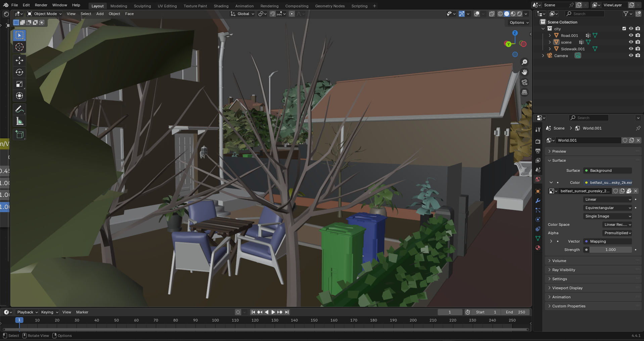Hide scene object with eye icon

pyautogui.click(x=631, y=42)
